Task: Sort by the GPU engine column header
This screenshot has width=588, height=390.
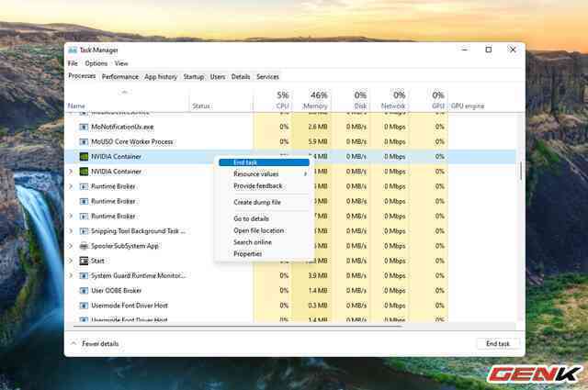Action: tap(468, 106)
